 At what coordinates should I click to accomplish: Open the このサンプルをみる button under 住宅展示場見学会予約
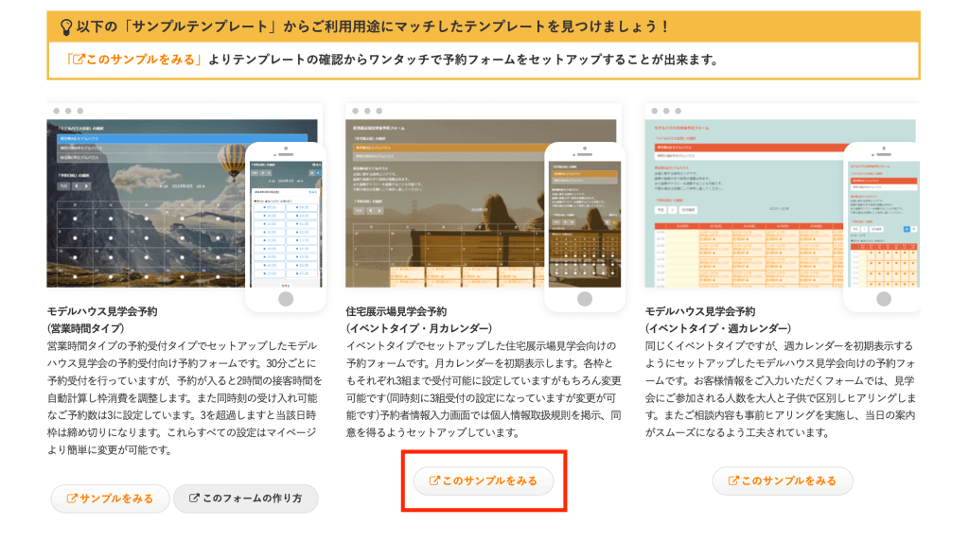[x=484, y=481]
